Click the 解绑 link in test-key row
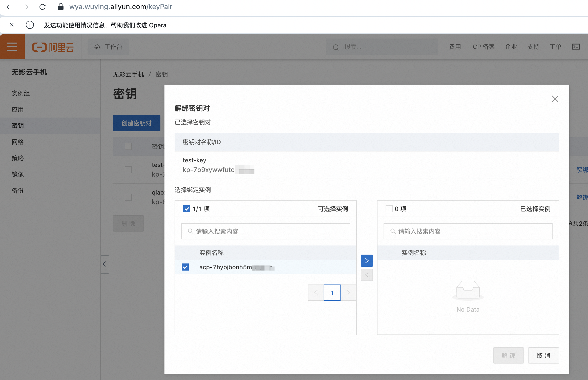This screenshot has height=380, width=588. (582, 170)
